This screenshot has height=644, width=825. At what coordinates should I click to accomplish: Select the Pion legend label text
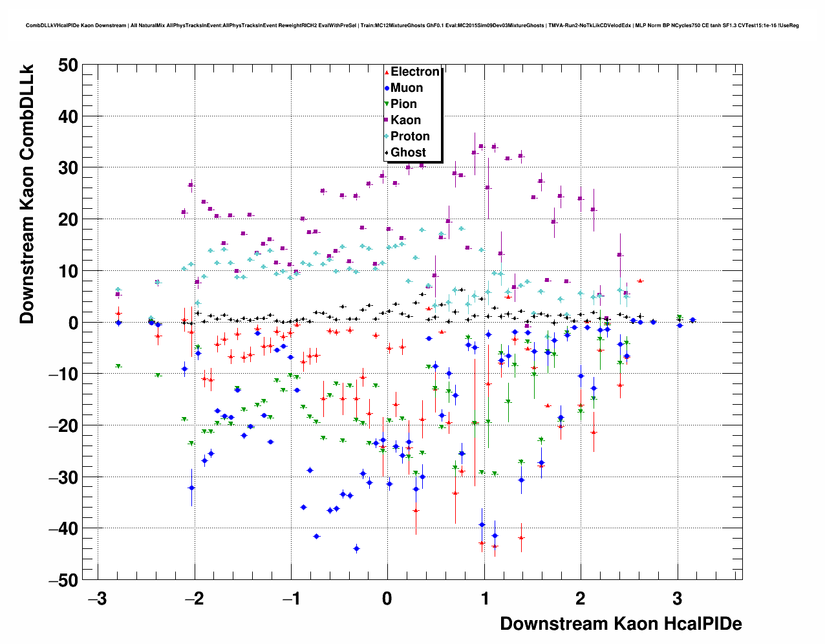pos(403,104)
